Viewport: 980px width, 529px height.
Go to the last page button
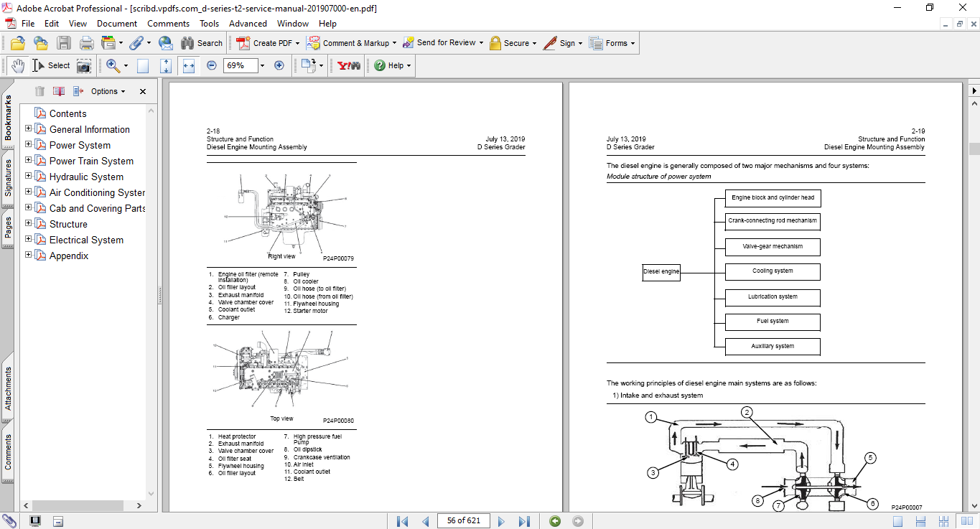[524, 521]
